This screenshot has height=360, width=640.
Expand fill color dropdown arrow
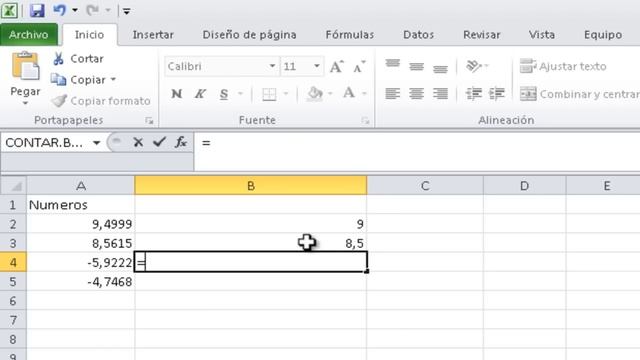pos(330,94)
